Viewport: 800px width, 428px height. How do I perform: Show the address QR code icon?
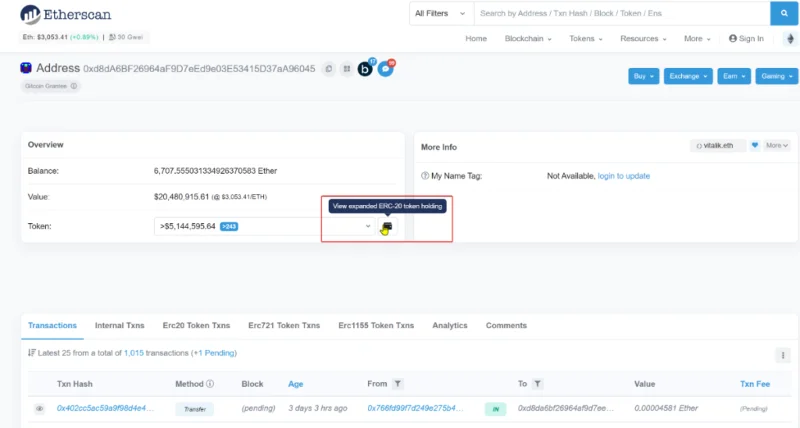(x=346, y=68)
